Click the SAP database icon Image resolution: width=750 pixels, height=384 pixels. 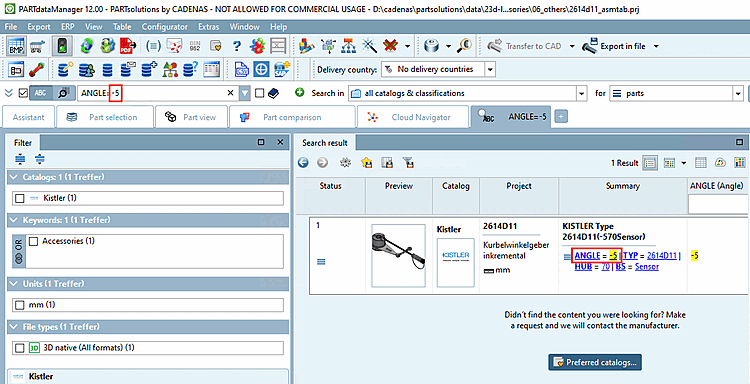coord(282,69)
